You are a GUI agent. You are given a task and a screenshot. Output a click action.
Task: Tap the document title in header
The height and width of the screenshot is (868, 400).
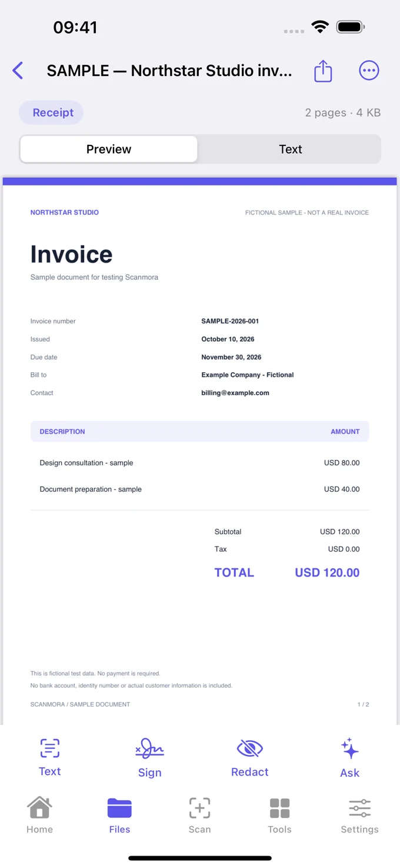pyautogui.click(x=169, y=71)
